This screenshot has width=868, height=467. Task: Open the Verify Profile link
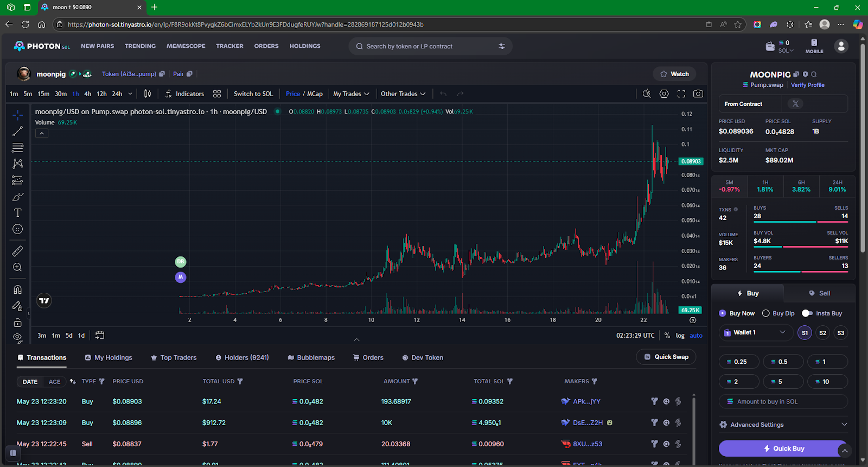(808, 85)
